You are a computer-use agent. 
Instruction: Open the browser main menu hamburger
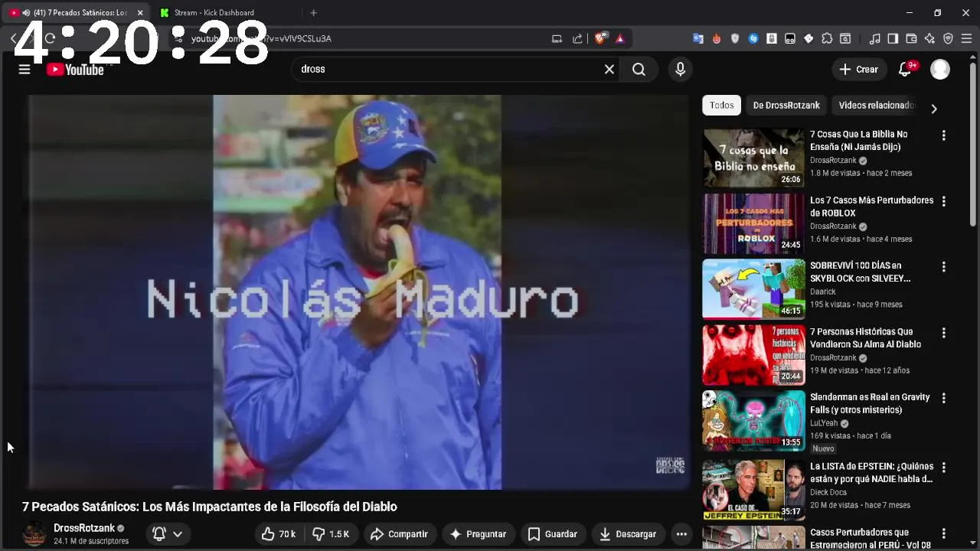point(966,39)
